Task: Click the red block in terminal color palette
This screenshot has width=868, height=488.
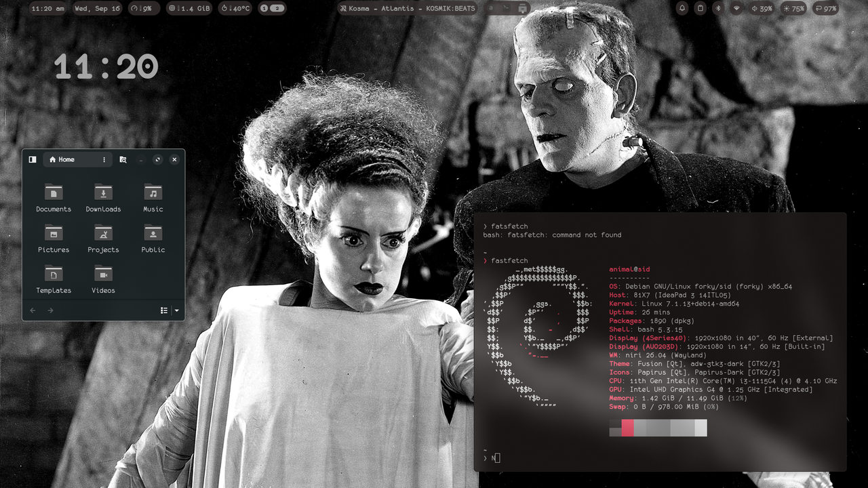Action: tap(628, 428)
